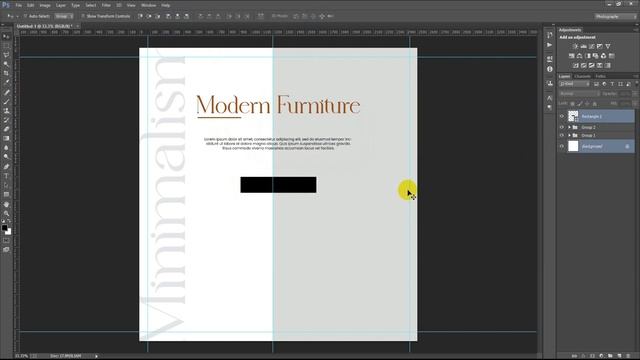This screenshot has width=640, height=360.
Task: Select the Spot Healing Brush tool
Action: click(x=6, y=92)
